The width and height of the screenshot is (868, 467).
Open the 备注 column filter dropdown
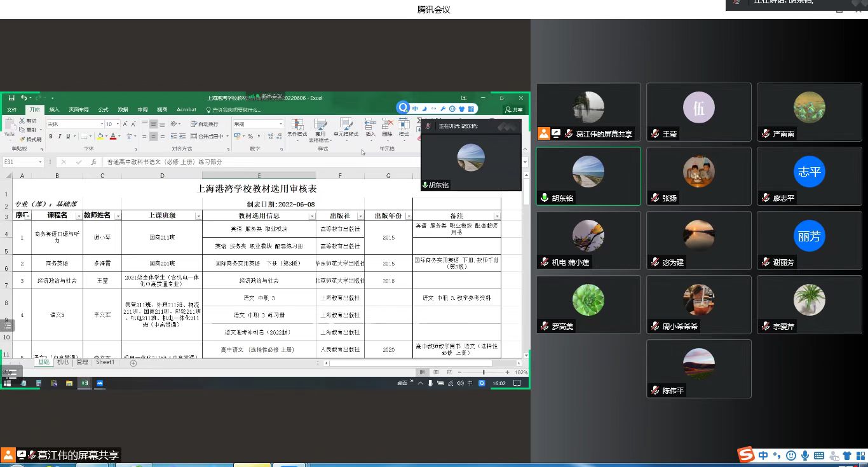coord(497,216)
